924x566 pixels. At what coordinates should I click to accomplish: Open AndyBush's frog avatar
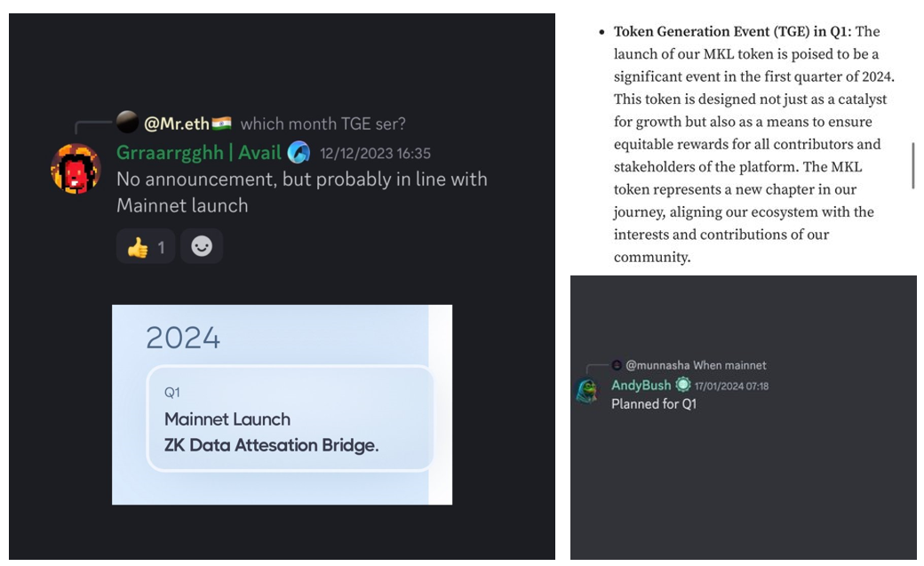(586, 392)
